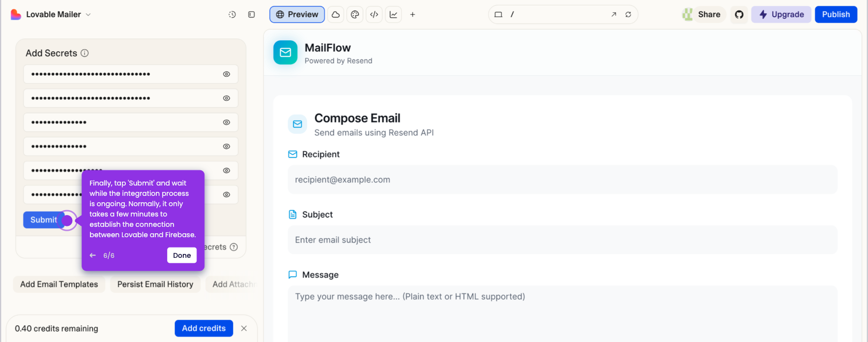
Task: Click the Add Secrets info icon
Action: 85,53
